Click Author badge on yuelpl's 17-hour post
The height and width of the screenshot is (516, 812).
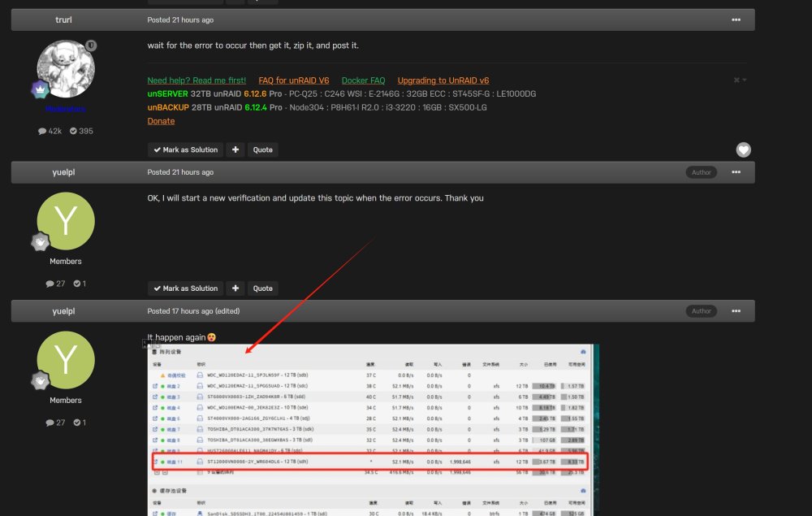702,311
